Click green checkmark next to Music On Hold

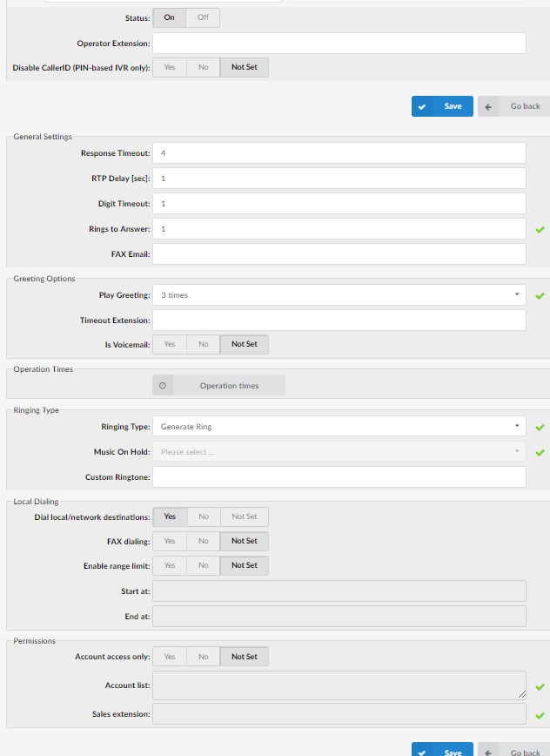(540, 452)
